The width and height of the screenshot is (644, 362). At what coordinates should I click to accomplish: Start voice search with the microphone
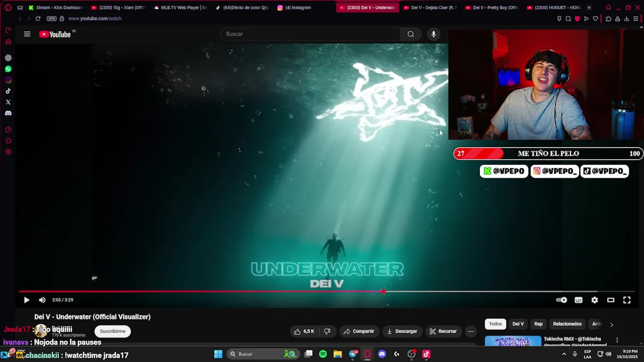(x=434, y=34)
